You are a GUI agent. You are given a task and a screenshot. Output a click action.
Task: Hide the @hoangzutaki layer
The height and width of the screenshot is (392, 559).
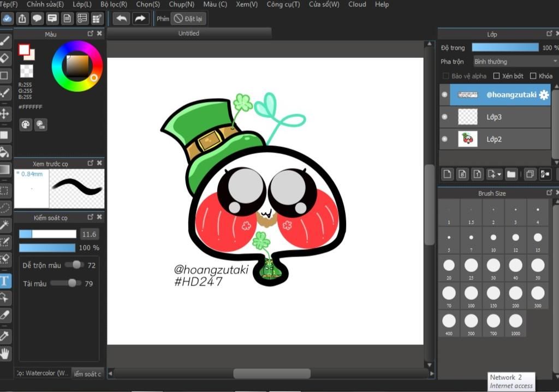[444, 94]
